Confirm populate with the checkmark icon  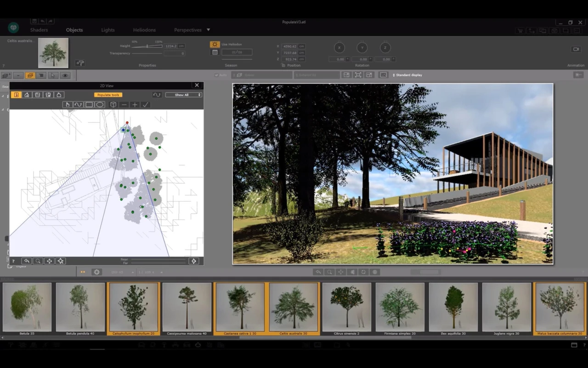pyautogui.click(x=146, y=105)
